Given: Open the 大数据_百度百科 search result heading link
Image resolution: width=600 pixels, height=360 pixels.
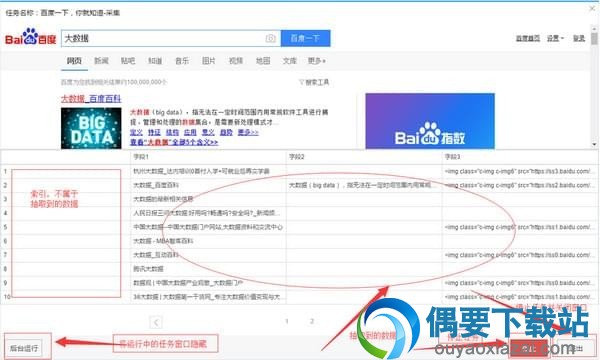Looking at the screenshot, I should pyautogui.click(x=91, y=99).
